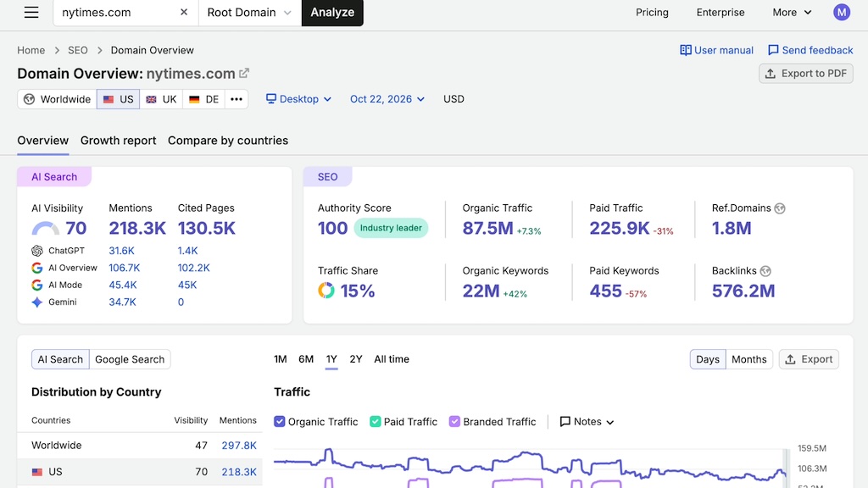Open nytimes.com in new tab icon
Screen dimensions: 868x488
[x=244, y=73]
